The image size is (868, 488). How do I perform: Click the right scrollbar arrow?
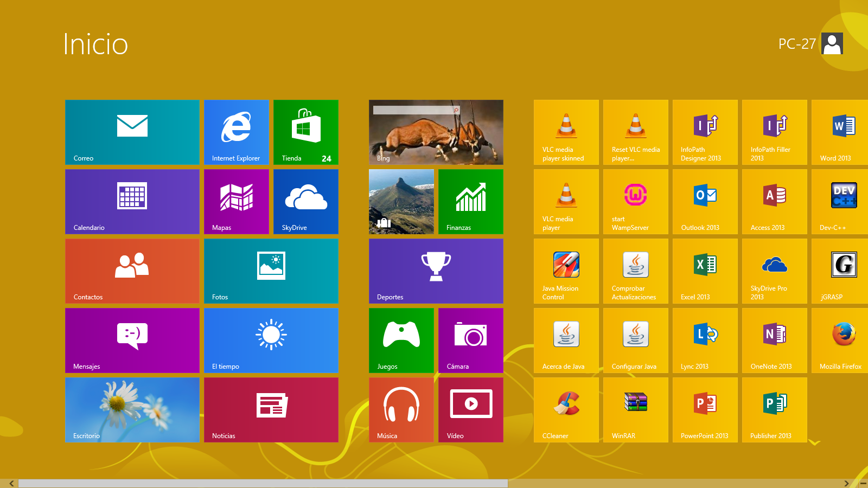coord(846,483)
